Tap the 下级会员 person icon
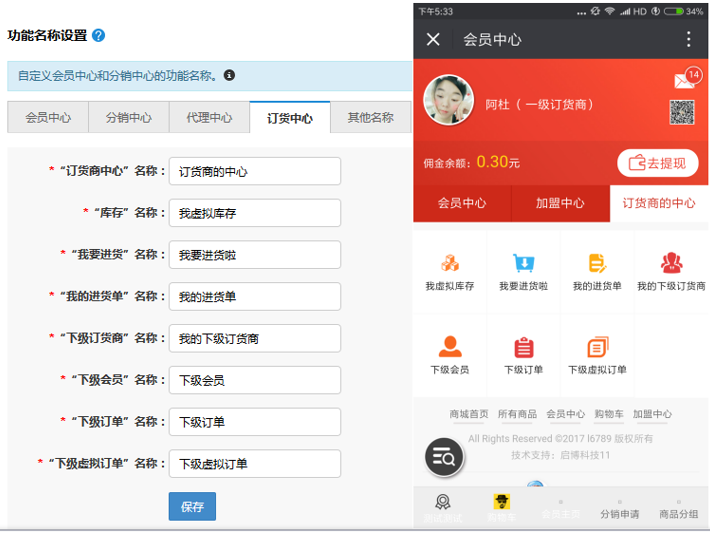The height and width of the screenshot is (534, 710). point(450,347)
